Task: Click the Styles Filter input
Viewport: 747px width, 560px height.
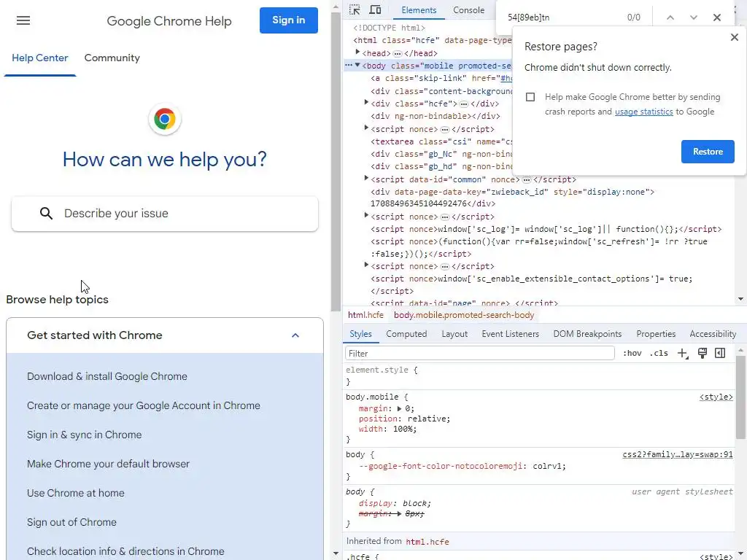Action: pos(480,354)
